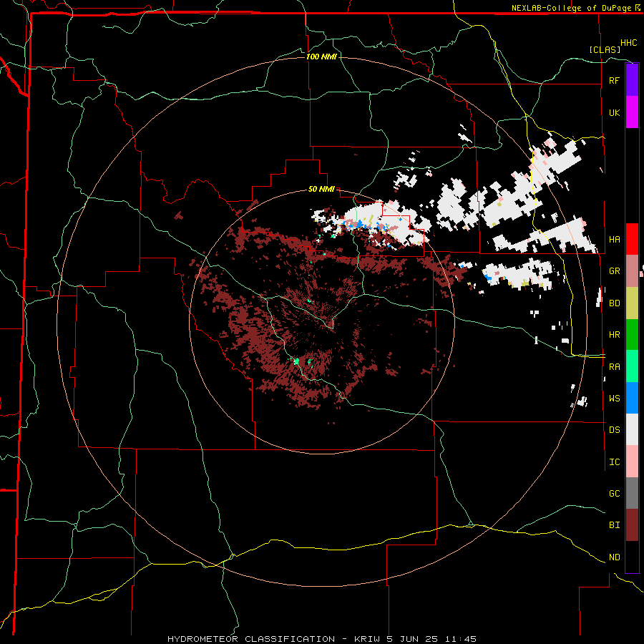
Task: Click the ND legend label
Action: (614, 557)
